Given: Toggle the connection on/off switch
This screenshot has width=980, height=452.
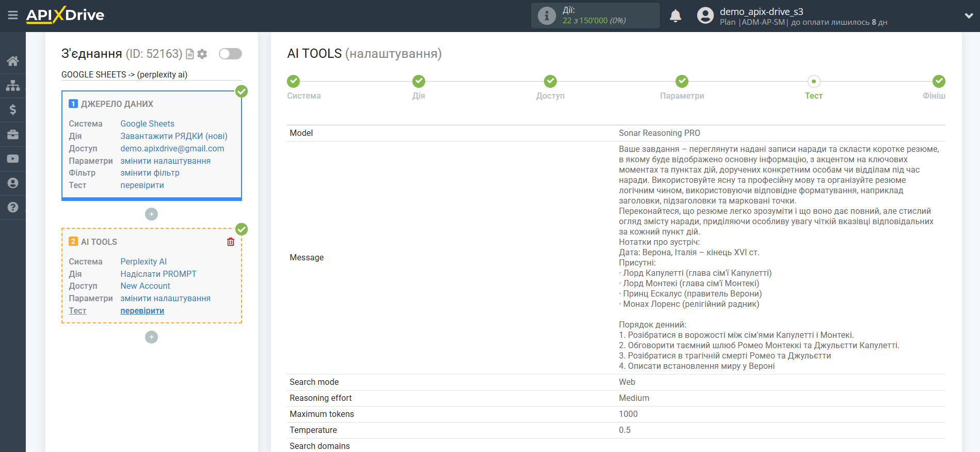Looking at the screenshot, I should (x=230, y=54).
